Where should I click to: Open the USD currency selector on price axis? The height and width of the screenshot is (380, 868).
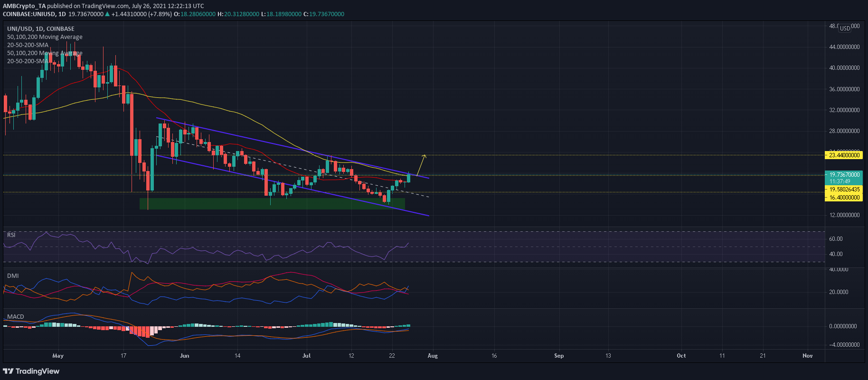pos(845,28)
